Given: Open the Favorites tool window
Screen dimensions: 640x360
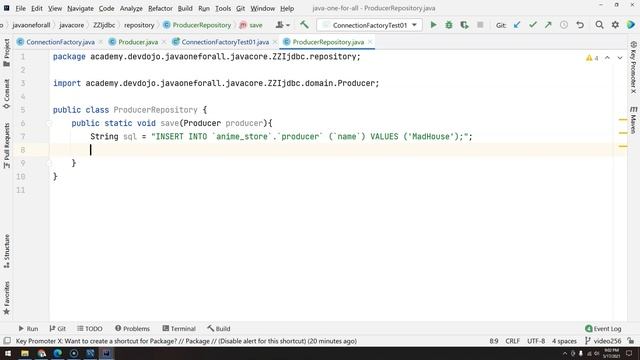Looking at the screenshot, I should point(7,298).
